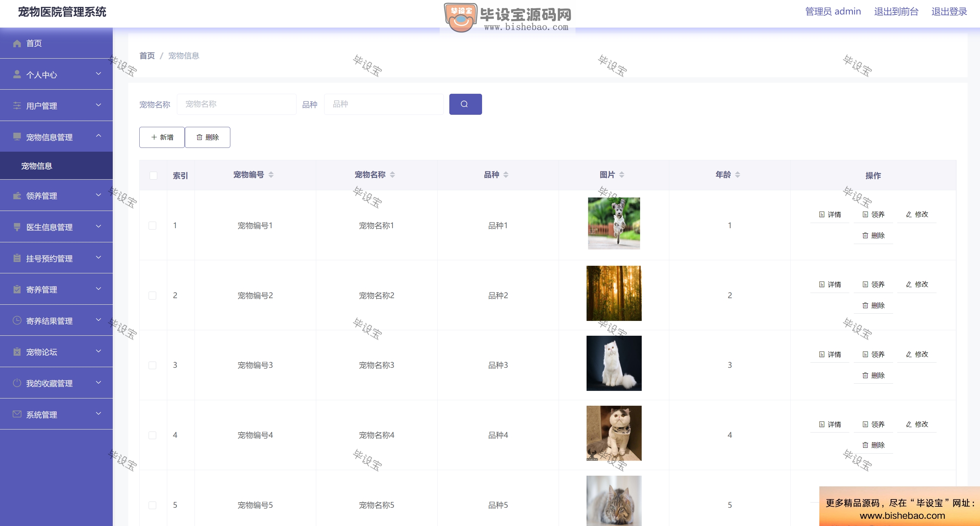The width and height of the screenshot is (980, 526).
Task: Click the icon next to 宠物论坛
Action: click(17, 352)
